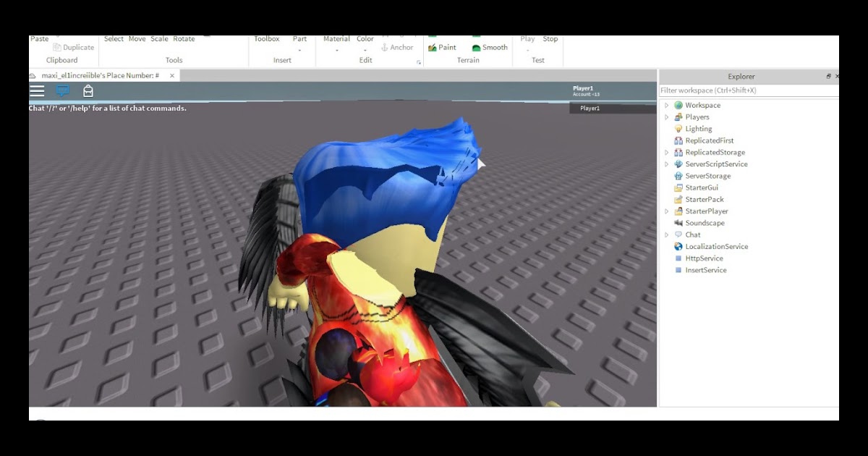868x456 pixels.
Task: Open the Part dropdown arrow
Action: point(299,50)
